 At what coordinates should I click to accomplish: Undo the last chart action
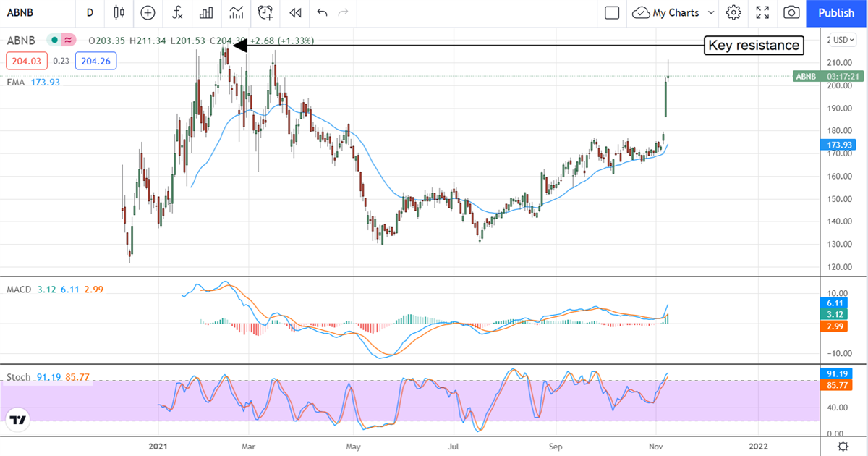click(322, 12)
